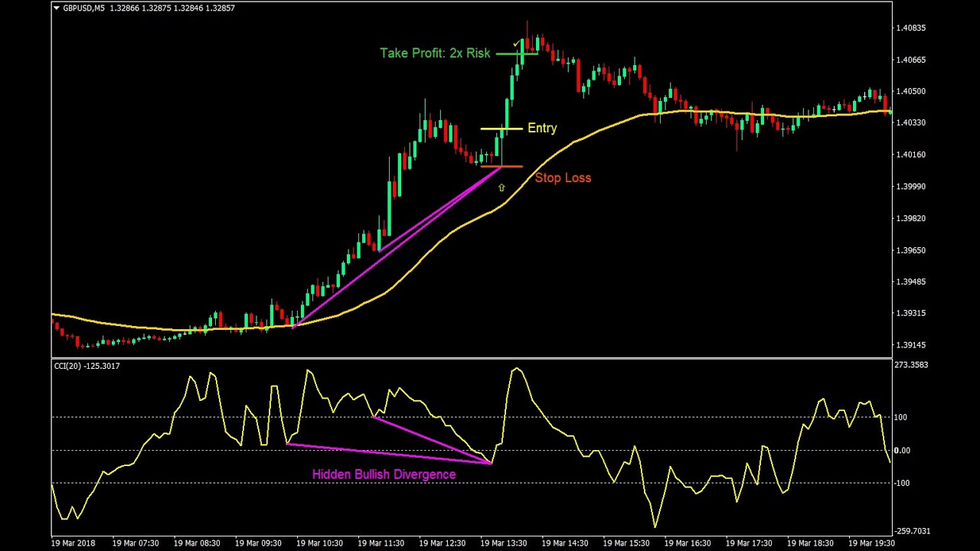Click the OHLC price 1.32857 in chart header
The height and width of the screenshot is (551, 980).
pyautogui.click(x=219, y=8)
